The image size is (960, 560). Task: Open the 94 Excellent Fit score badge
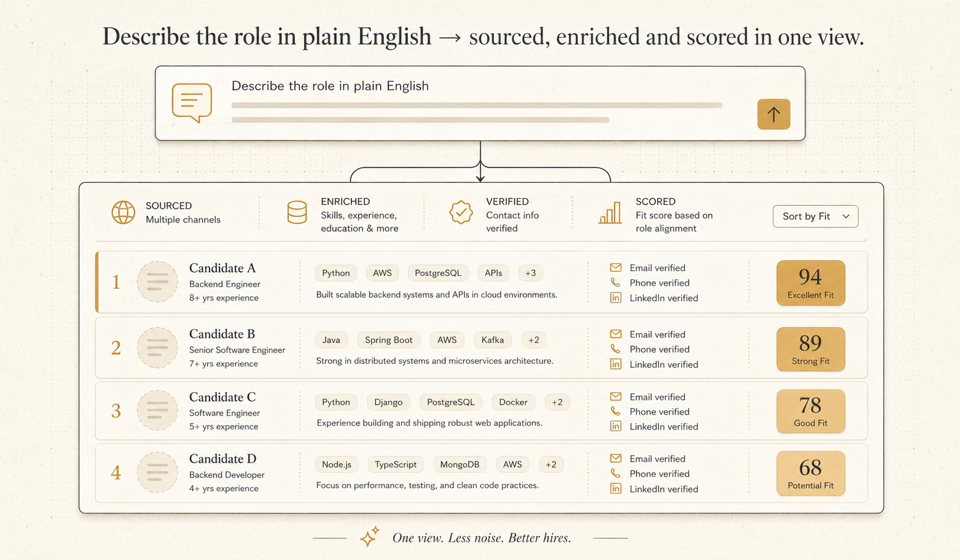pyautogui.click(x=810, y=283)
